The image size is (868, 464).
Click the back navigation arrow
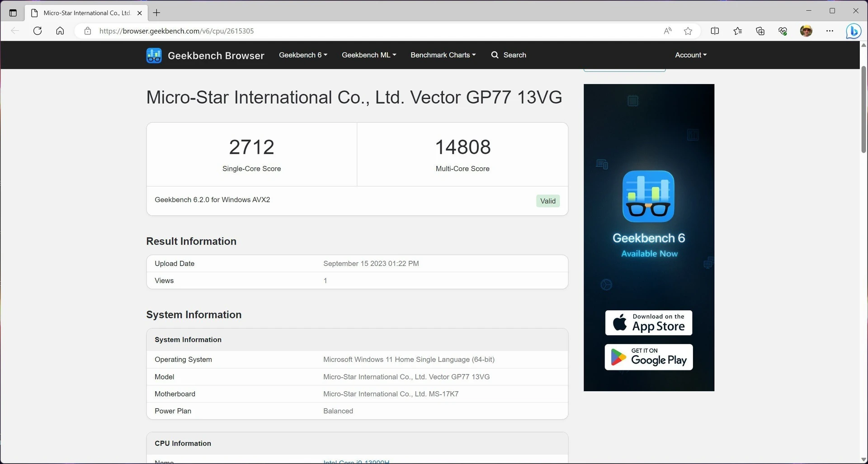tap(15, 31)
